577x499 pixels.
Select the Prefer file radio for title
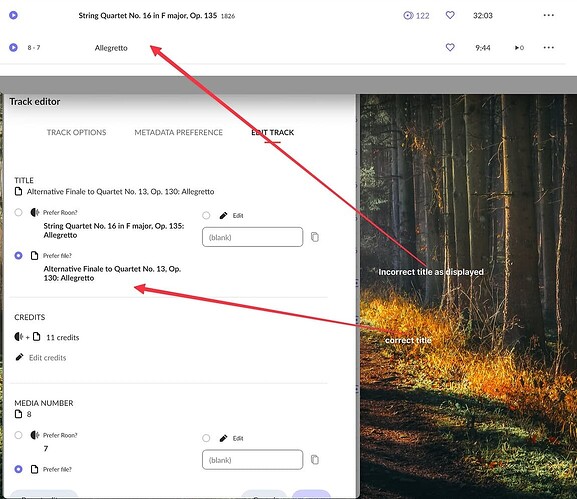point(18,255)
